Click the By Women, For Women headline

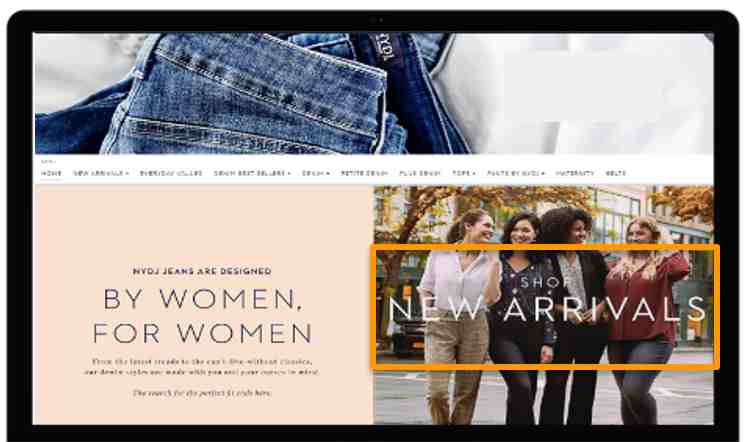click(x=202, y=316)
